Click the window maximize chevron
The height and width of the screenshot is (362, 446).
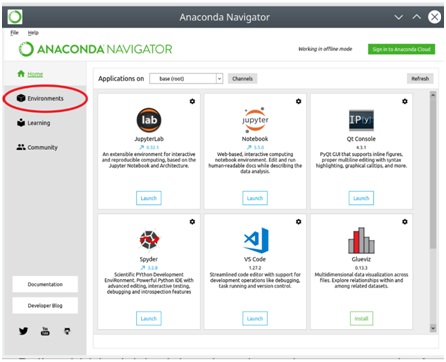pyautogui.click(x=417, y=17)
